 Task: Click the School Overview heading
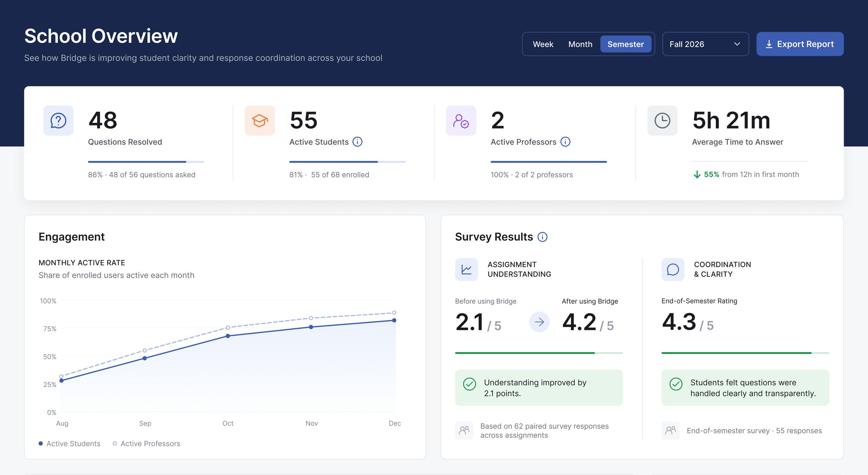click(101, 36)
